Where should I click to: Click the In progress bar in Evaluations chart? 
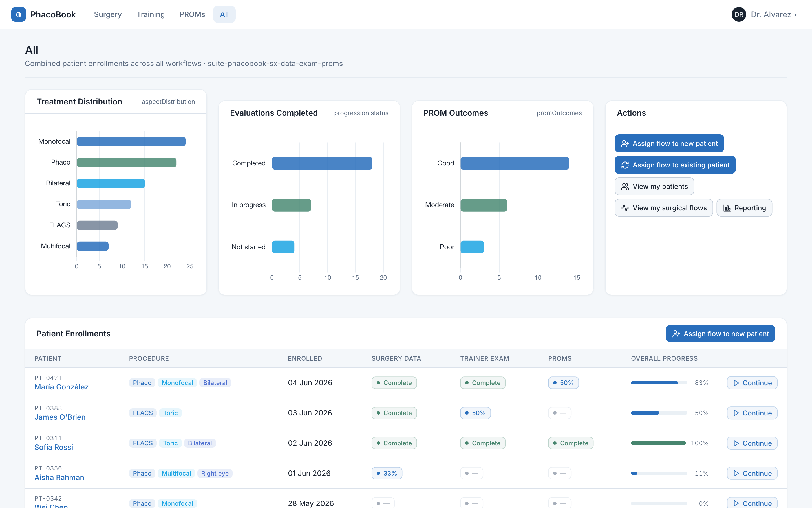click(292, 205)
